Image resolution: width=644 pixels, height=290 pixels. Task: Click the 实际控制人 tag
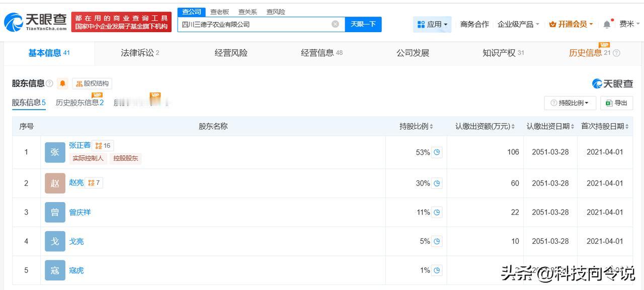tap(88, 158)
